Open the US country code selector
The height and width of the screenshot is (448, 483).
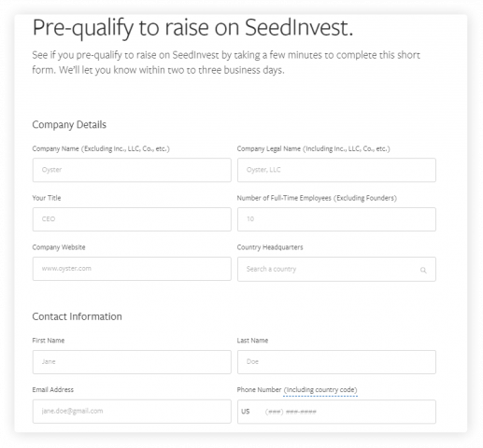(246, 412)
